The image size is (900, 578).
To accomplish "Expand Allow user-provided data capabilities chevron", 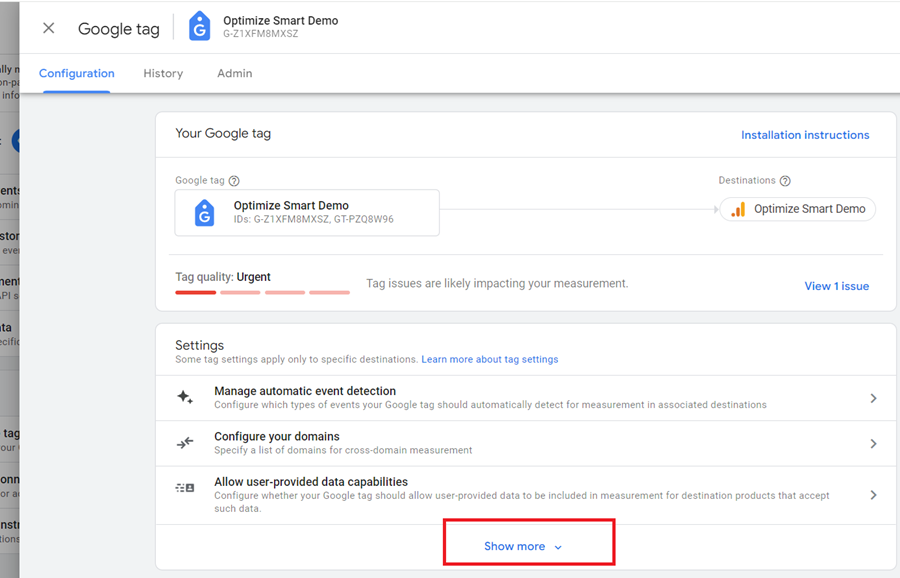I will click(873, 494).
